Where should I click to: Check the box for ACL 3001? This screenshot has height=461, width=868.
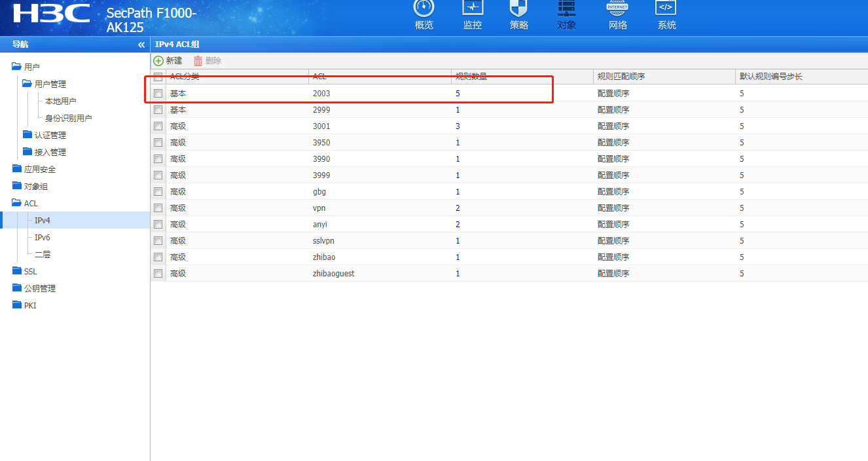coord(158,126)
